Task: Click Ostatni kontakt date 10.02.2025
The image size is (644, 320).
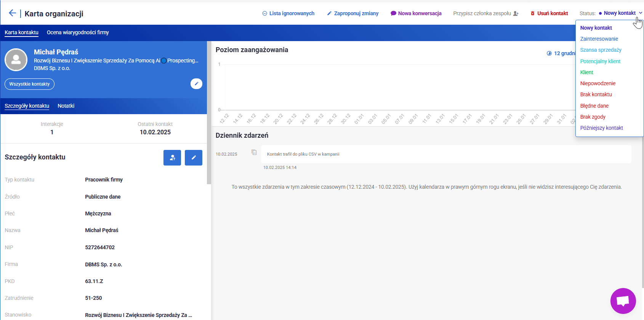Action: (x=155, y=132)
